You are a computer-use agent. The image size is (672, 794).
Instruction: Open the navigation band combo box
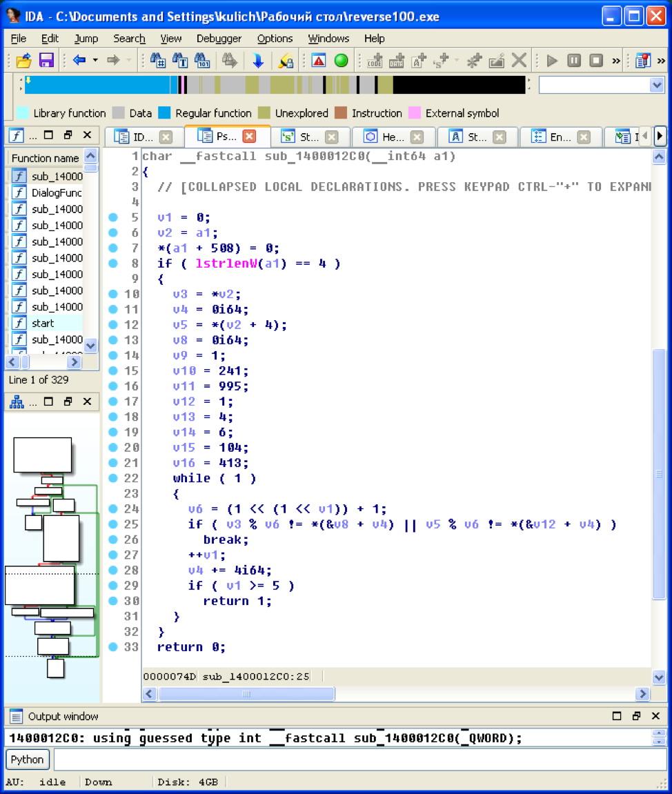(601, 85)
